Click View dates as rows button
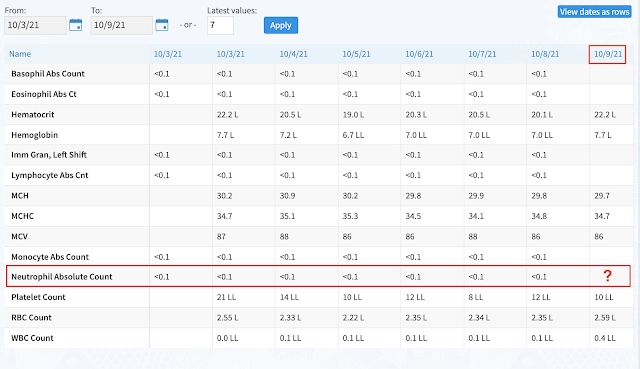 594,12
